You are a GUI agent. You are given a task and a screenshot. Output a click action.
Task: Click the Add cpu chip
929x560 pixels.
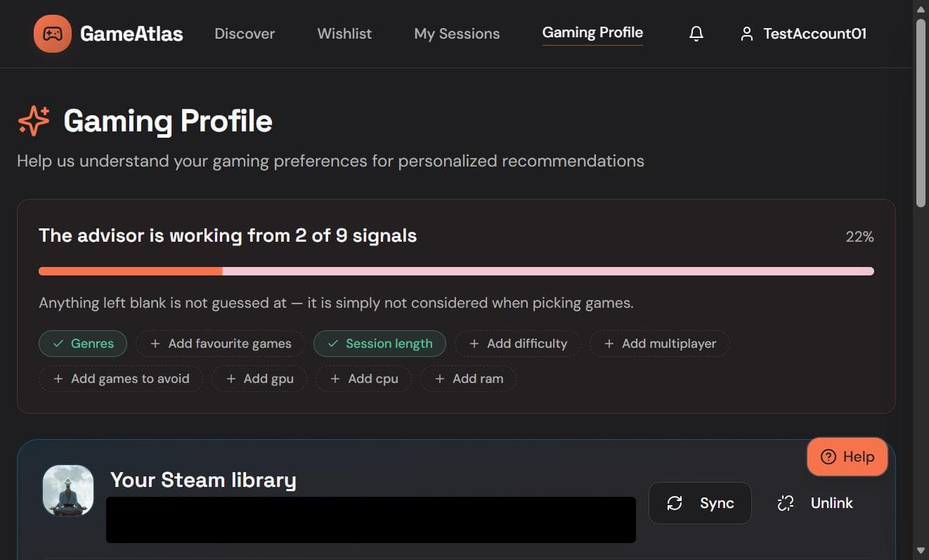[364, 379]
